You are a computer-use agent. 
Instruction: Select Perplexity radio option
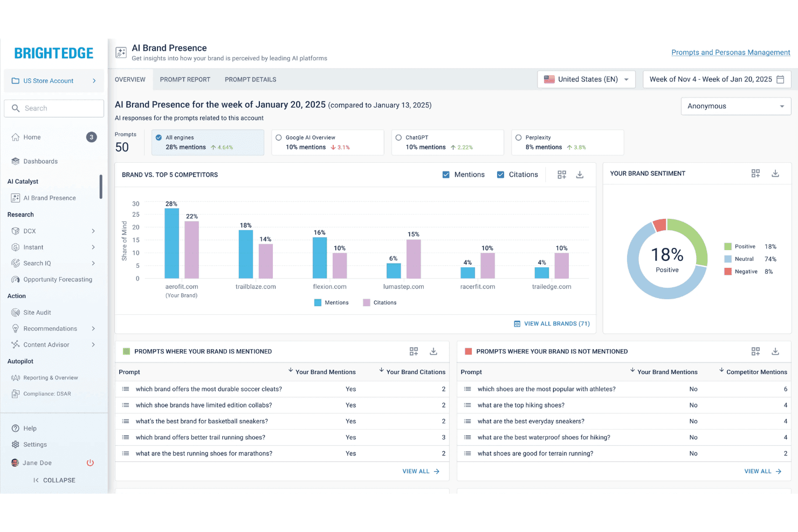pyautogui.click(x=518, y=137)
